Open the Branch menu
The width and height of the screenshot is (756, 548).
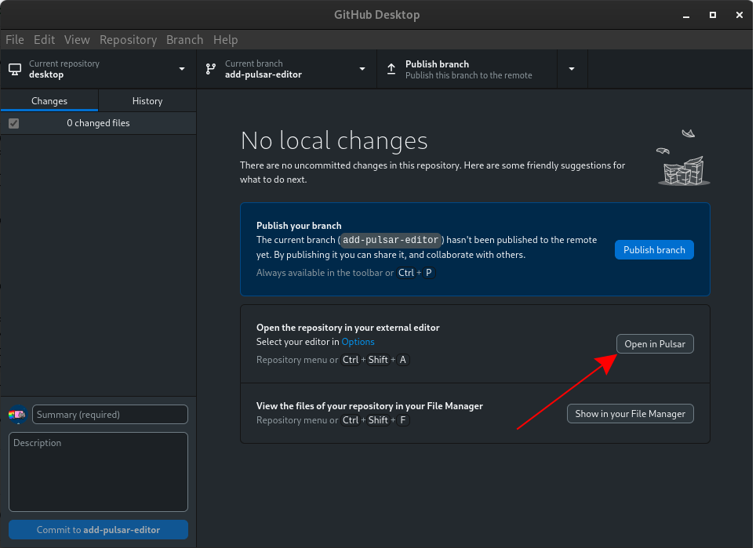[184, 39]
